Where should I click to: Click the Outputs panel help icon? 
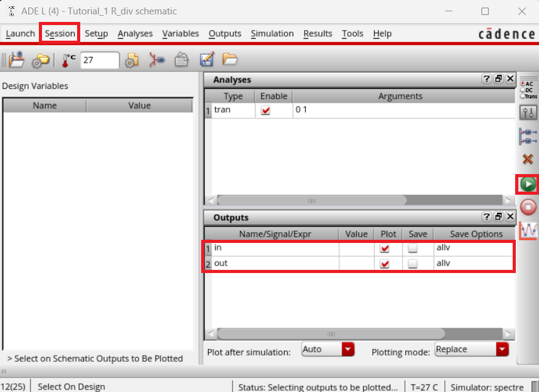[486, 217]
